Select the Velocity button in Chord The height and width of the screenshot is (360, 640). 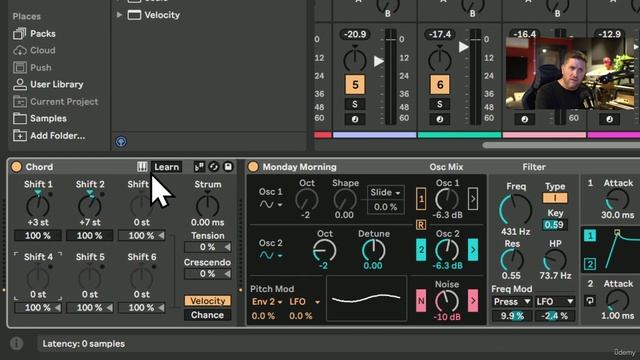pyautogui.click(x=208, y=301)
